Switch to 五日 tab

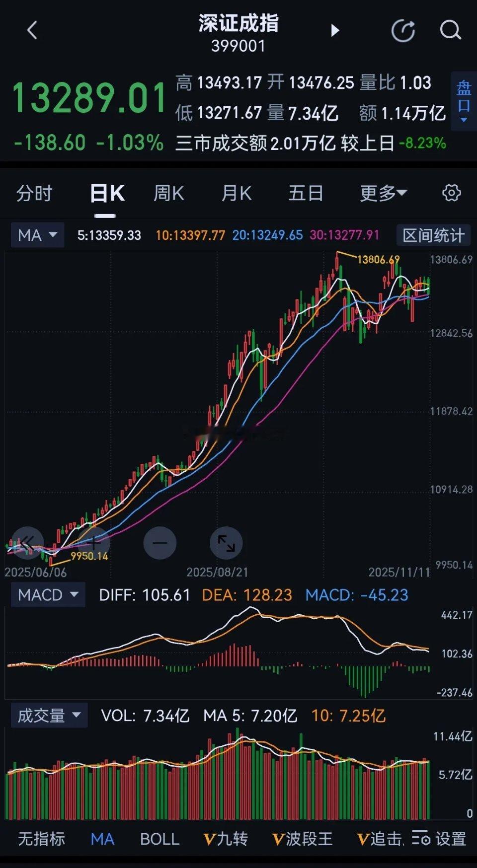click(306, 193)
